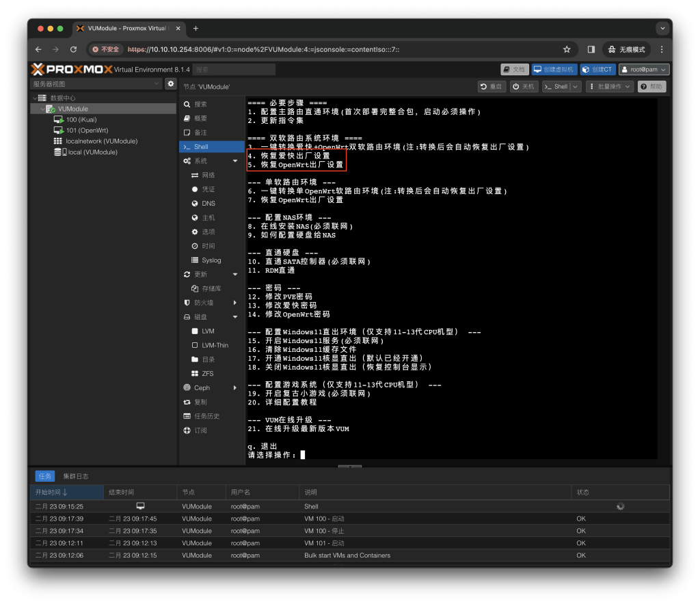
Task: Bookmark this page with the star icon
Action: 566,49
